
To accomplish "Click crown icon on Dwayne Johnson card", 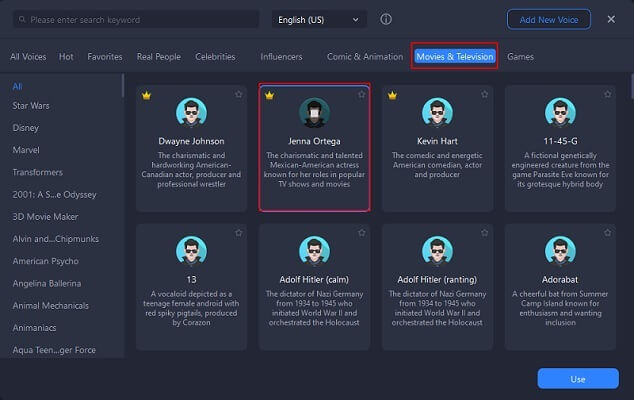I will [146, 95].
